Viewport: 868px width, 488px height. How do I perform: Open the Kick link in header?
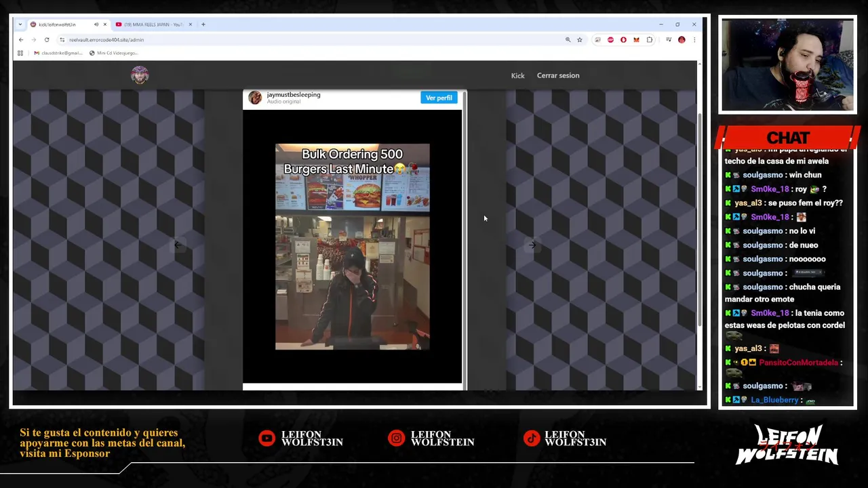(517, 75)
